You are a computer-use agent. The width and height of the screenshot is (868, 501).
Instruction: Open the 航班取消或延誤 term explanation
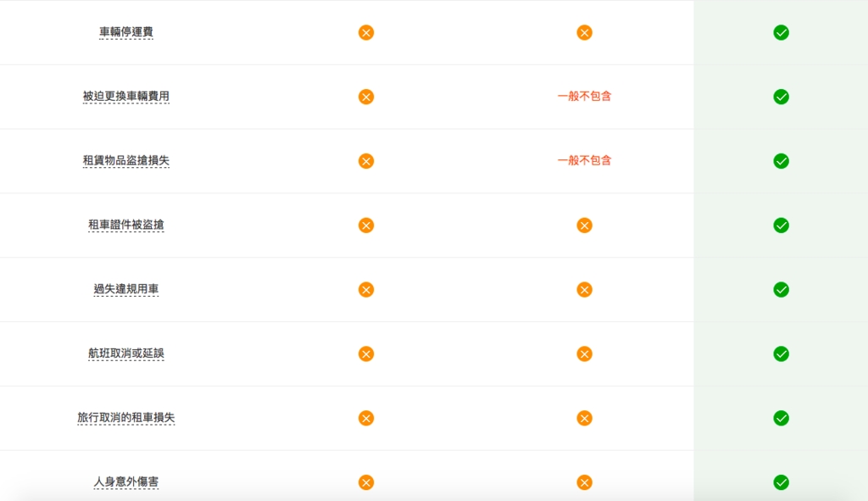126,353
